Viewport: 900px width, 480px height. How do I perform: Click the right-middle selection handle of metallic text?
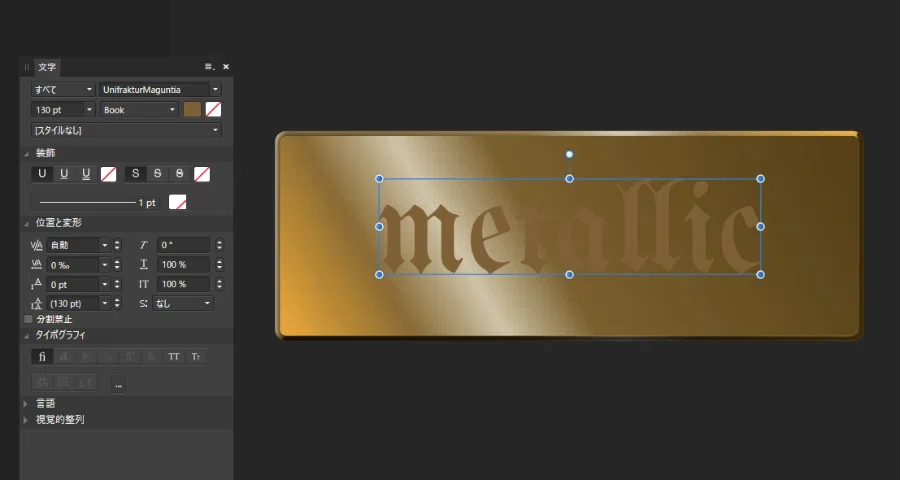761,227
